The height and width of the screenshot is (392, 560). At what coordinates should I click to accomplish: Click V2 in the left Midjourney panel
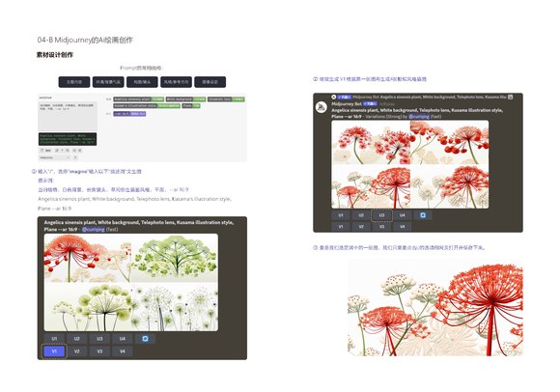click(x=77, y=351)
